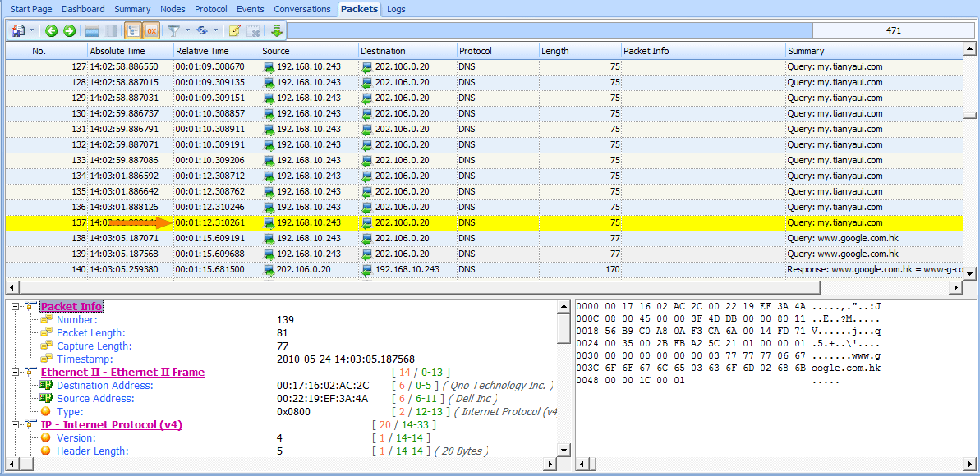
Task: Click the network card icon beside Source Address
Action: pos(46,399)
